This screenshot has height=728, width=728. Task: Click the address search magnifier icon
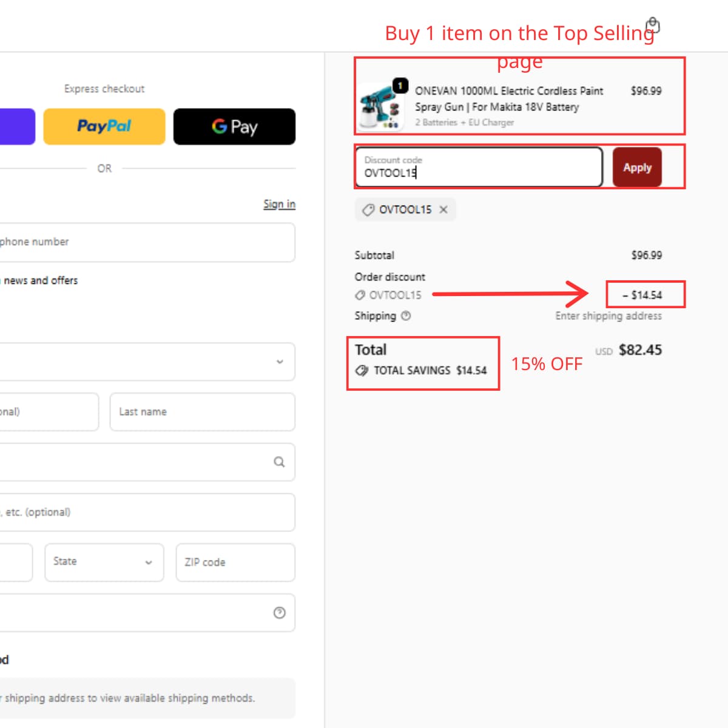[x=279, y=462]
